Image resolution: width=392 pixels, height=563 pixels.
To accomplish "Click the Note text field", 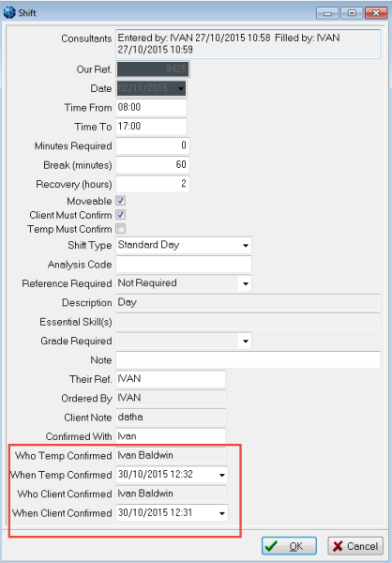I will pyautogui.click(x=249, y=360).
